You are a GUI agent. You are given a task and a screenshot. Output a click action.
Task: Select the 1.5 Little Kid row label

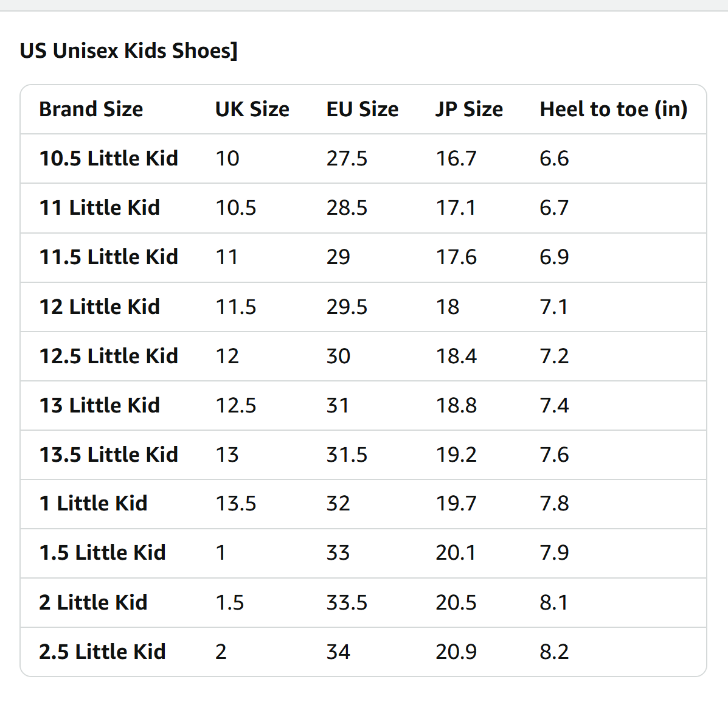[102, 552]
